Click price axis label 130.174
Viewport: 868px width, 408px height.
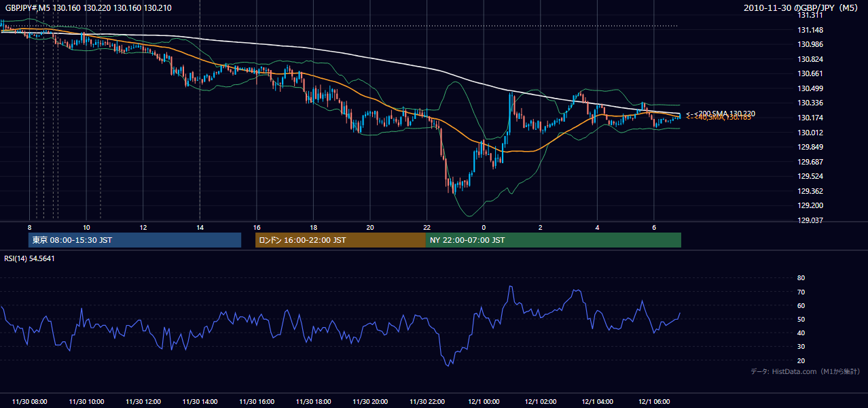tap(811, 118)
